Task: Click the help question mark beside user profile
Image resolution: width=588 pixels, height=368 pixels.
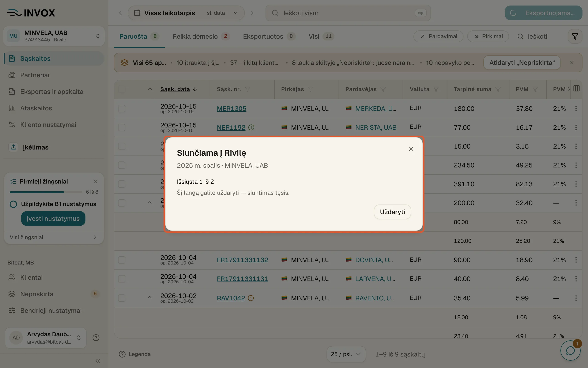Action: pyautogui.click(x=96, y=338)
